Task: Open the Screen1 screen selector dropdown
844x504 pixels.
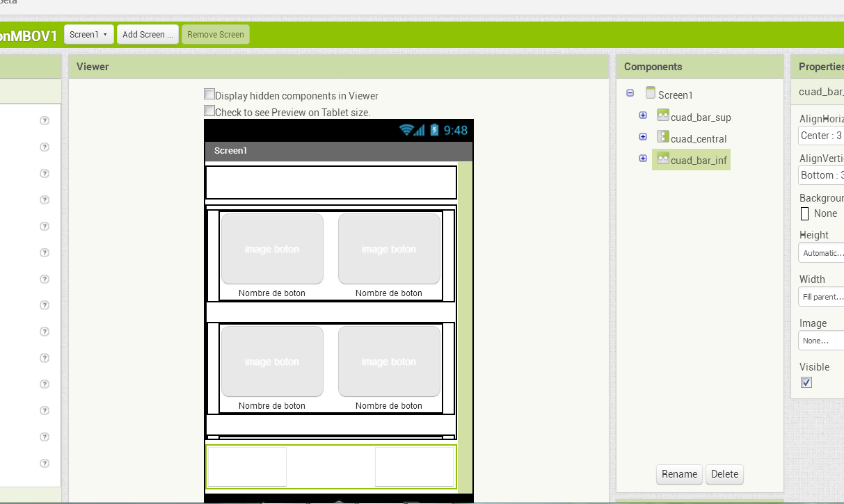Action: tap(88, 33)
